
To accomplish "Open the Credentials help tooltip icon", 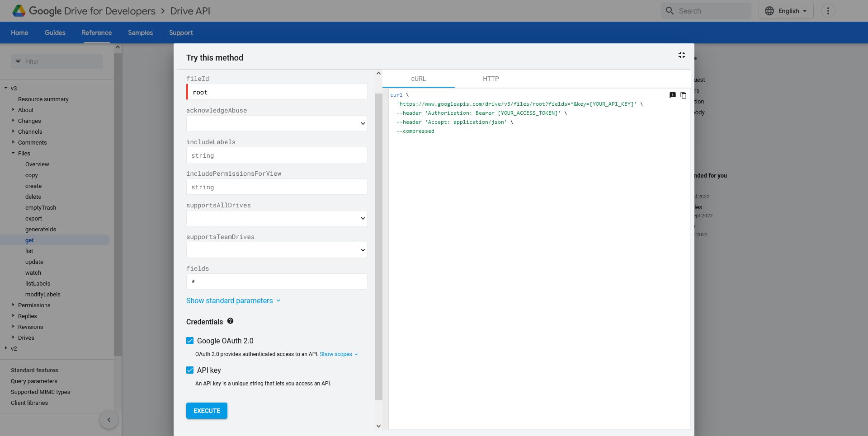I will 230,321.
